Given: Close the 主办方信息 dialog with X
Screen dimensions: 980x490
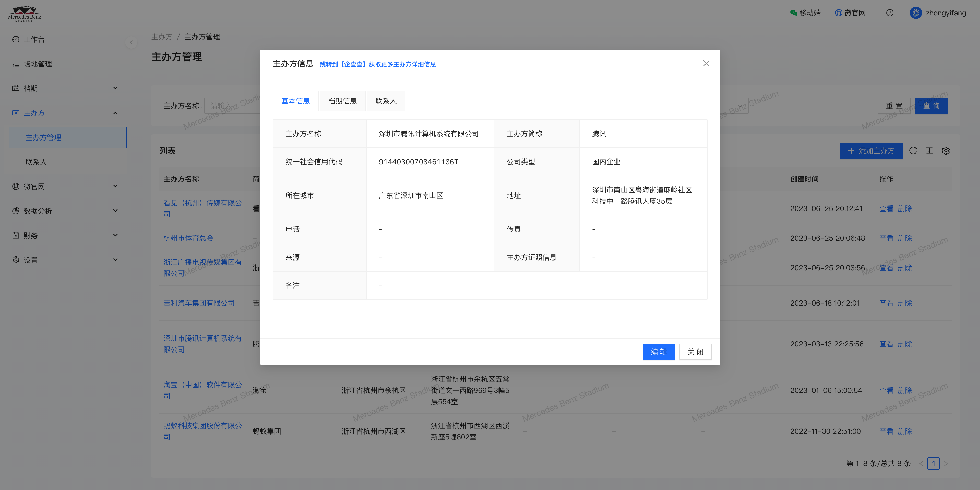Looking at the screenshot, I should tap(706, 64).
